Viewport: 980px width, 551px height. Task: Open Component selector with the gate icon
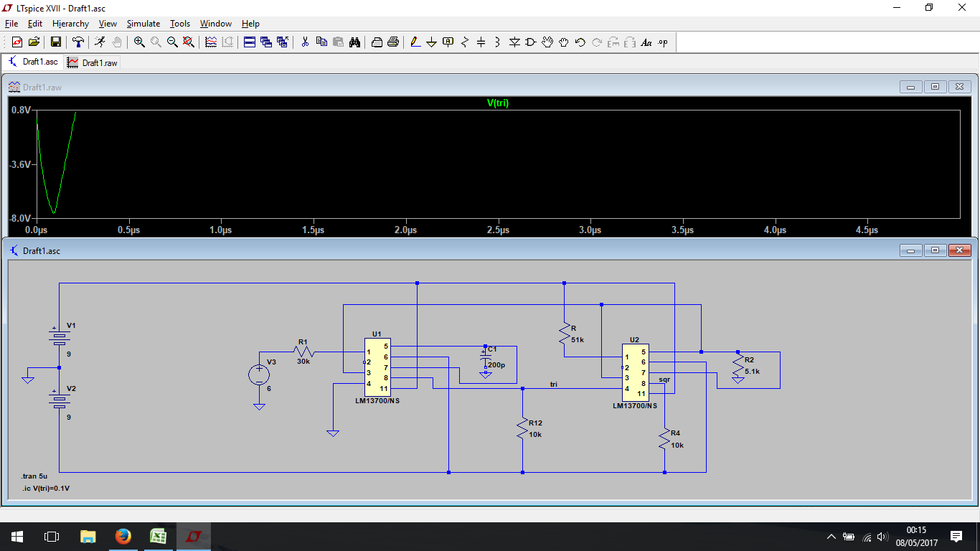[531, 42]
